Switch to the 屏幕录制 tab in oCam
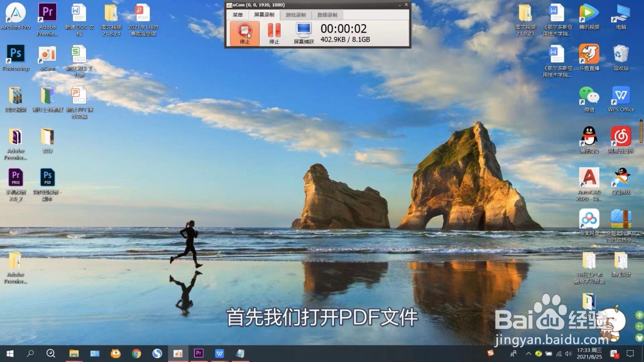This screenshot has width=644, height=362. pyautogui.click(x=264, y=15)
